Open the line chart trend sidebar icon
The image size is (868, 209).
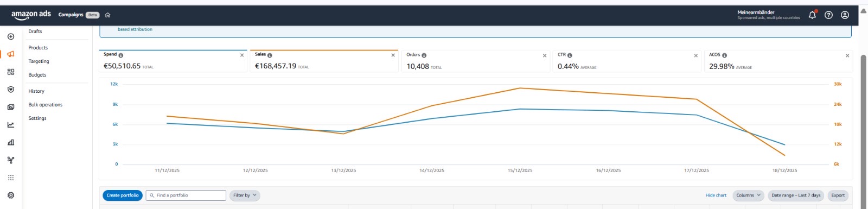pos(11,125)
